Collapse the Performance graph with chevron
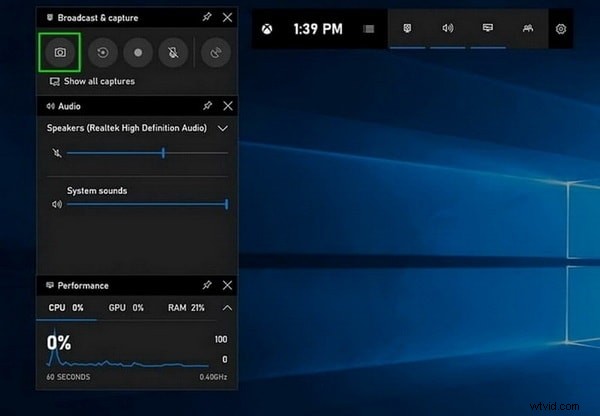600x416 pixels. click(x=227, y=308)
